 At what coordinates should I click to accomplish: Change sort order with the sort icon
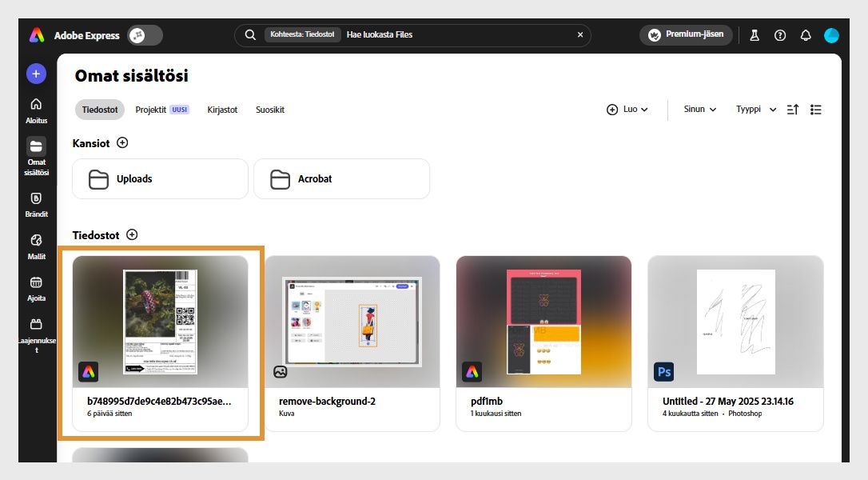click(792, 110)
